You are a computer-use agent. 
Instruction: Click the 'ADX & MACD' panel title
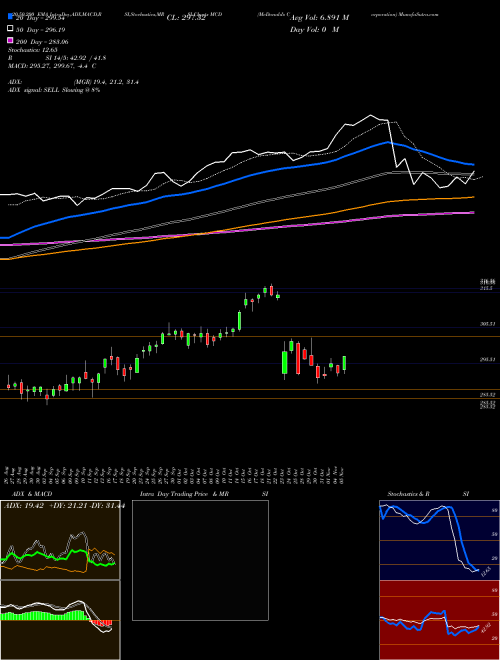(32, 494)
